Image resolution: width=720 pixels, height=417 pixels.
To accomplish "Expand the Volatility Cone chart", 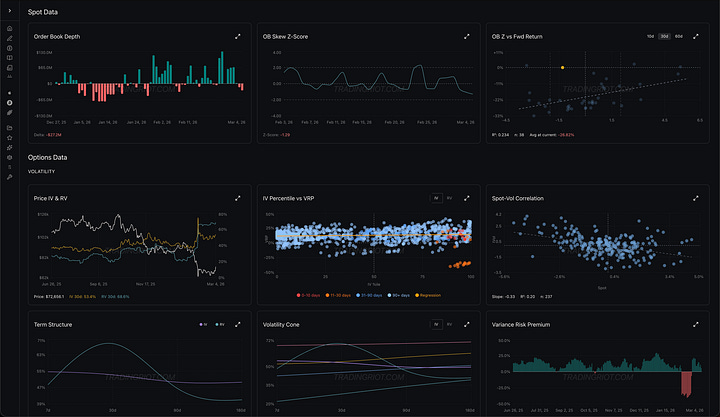I will [467, 324].
